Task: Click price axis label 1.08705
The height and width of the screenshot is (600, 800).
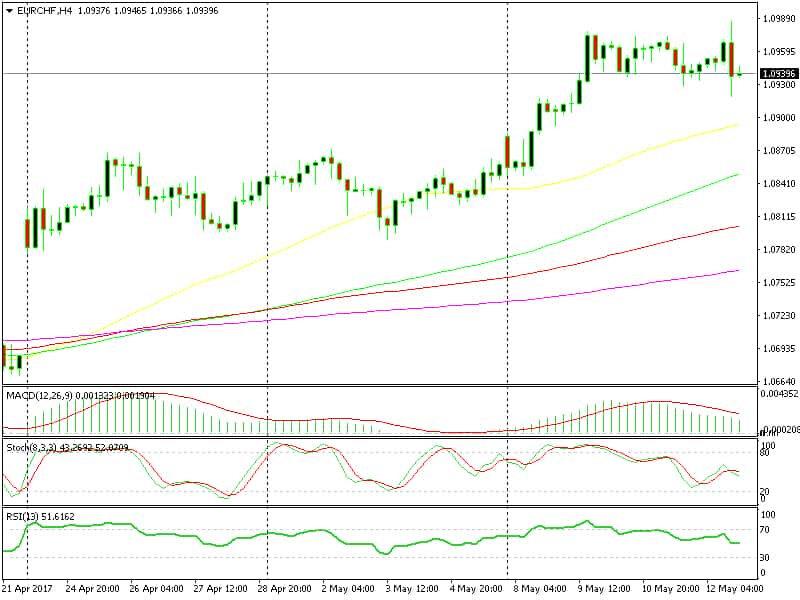Action: pyautogui.click(x=779, y=151)
